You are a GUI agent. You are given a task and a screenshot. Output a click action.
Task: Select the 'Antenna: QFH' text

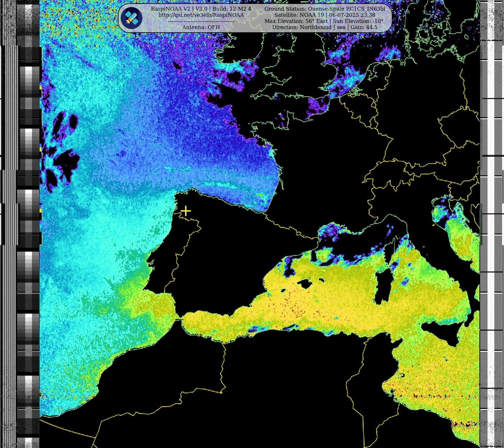click(201, 27)
